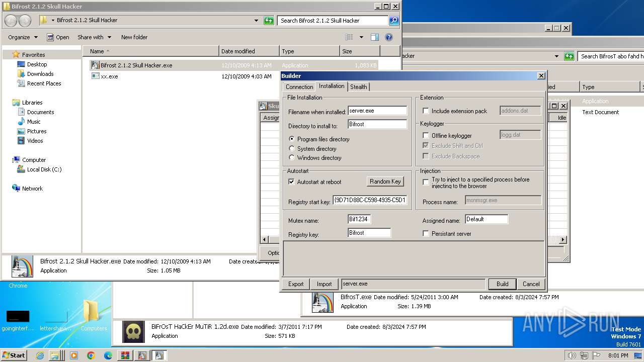This screenshot has width=644, height=362.
Task: Choose the Windows directory radio option
Action: pos(292,158)
